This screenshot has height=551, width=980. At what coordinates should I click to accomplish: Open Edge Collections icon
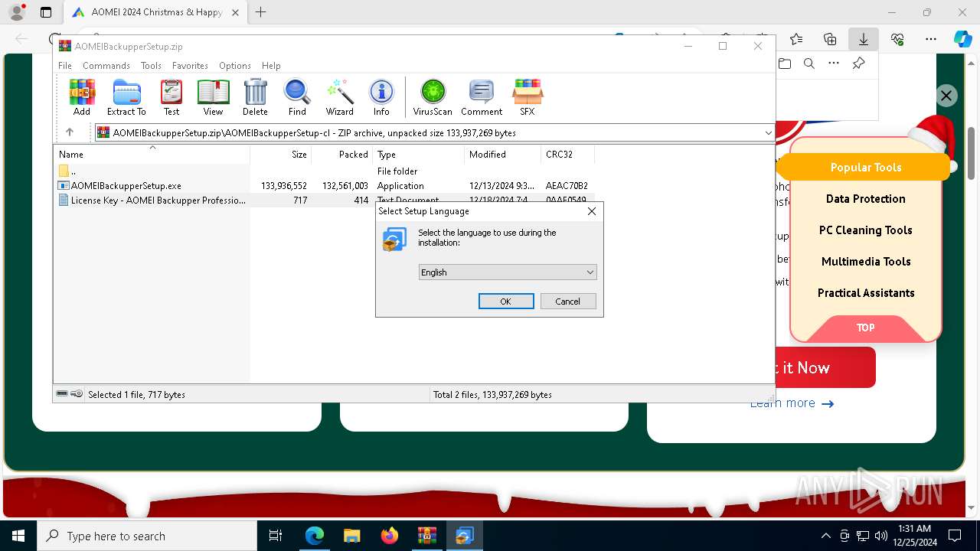coord(830,39)
